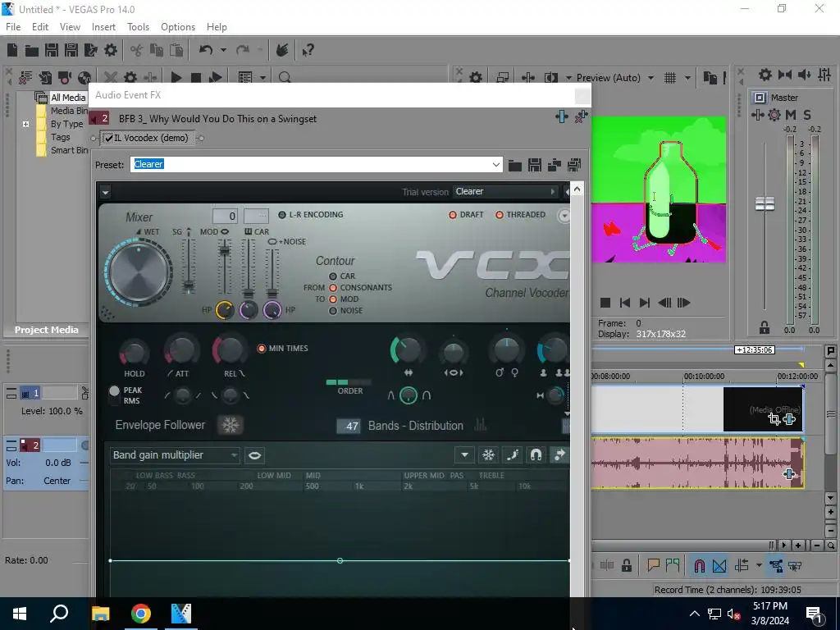This screenshot has height=630, width=840.
Task: Solo the Master bus with S
Action: click(x=807, y=115)
